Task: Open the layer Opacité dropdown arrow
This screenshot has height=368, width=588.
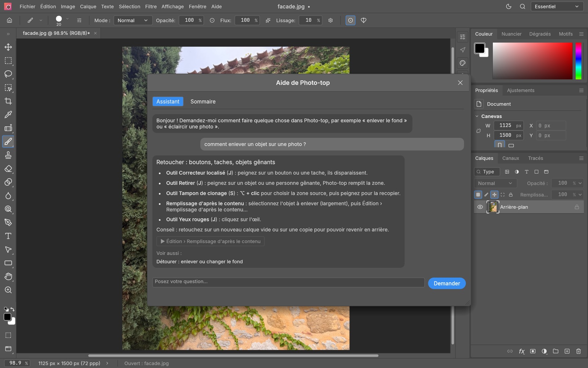Action: pyautogui.click(x=580, y=183)
